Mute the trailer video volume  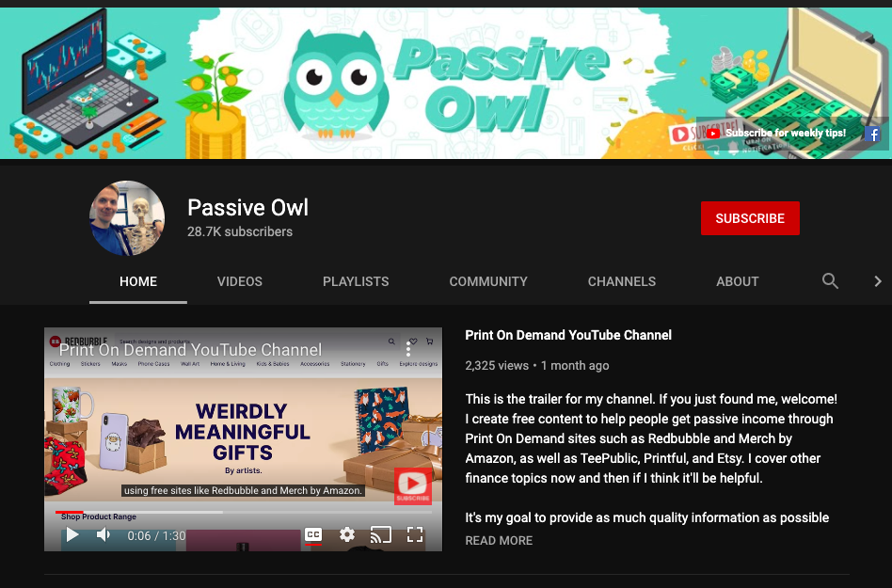pyautogui.click(x=104, y=534)
